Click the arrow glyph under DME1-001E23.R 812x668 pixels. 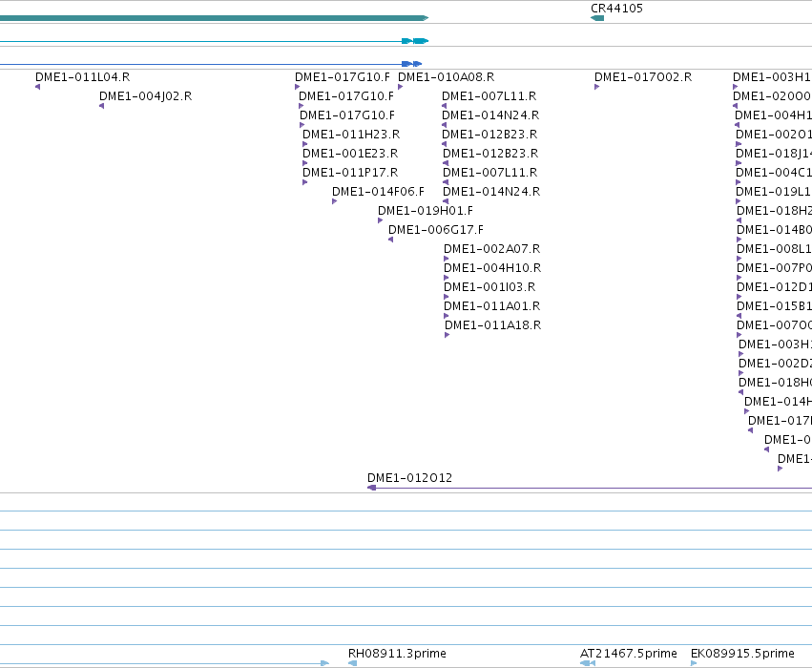click(305, 163)
